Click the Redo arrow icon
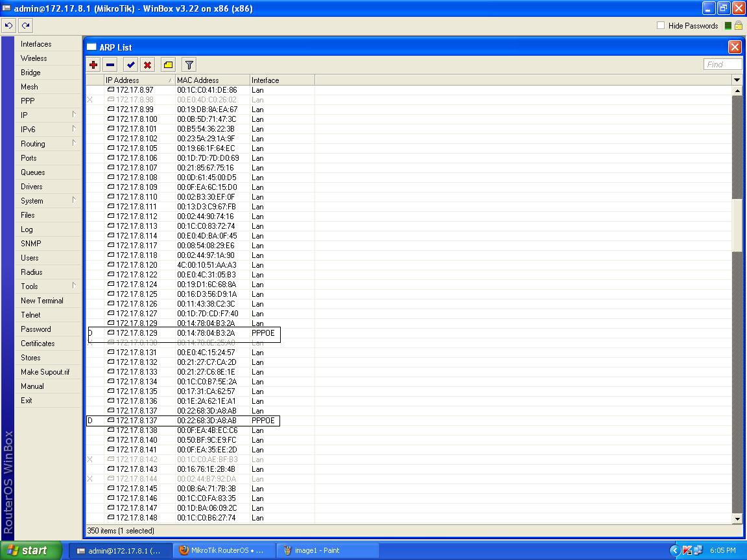Viewport: 747px width, 560px height. pos(26,25)
